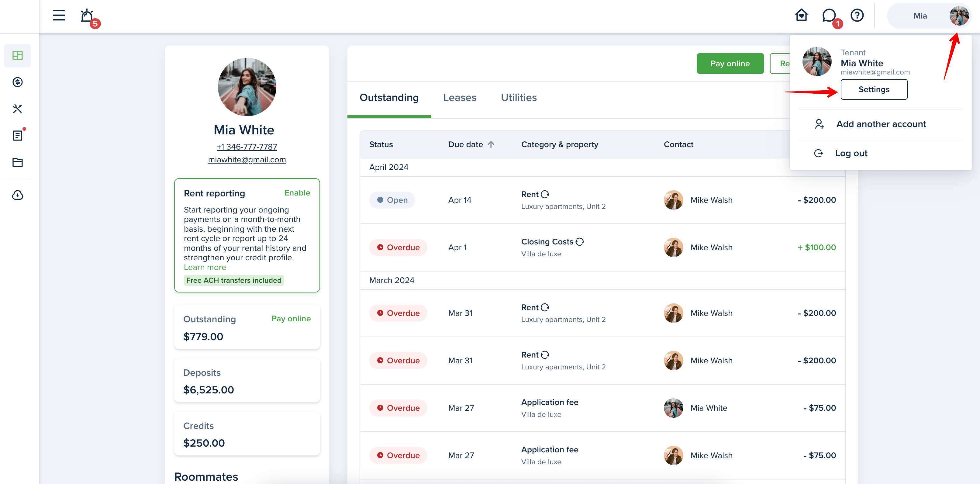This screenshot has height=484, width=980.
Task: Click the add account person icon
Action: (x=820, y=124)
